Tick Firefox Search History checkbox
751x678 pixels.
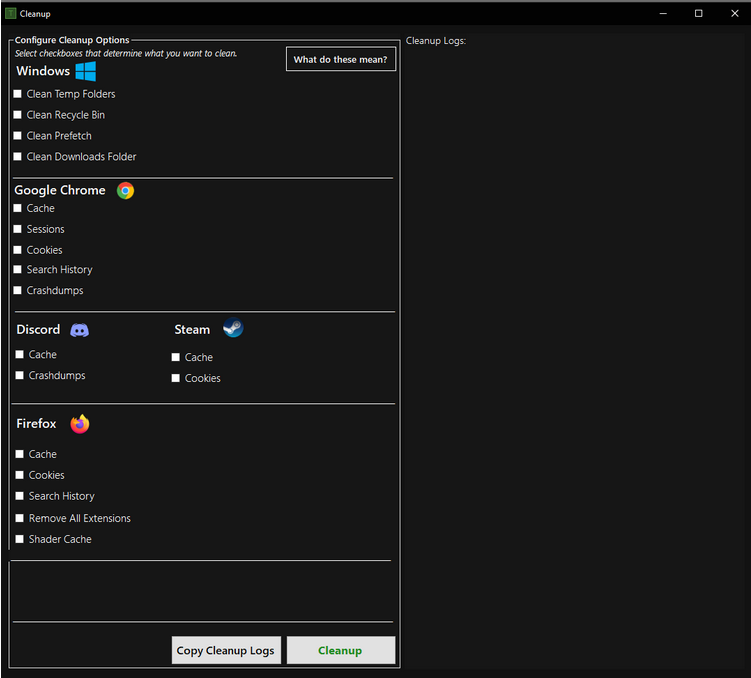click(20, 496)
